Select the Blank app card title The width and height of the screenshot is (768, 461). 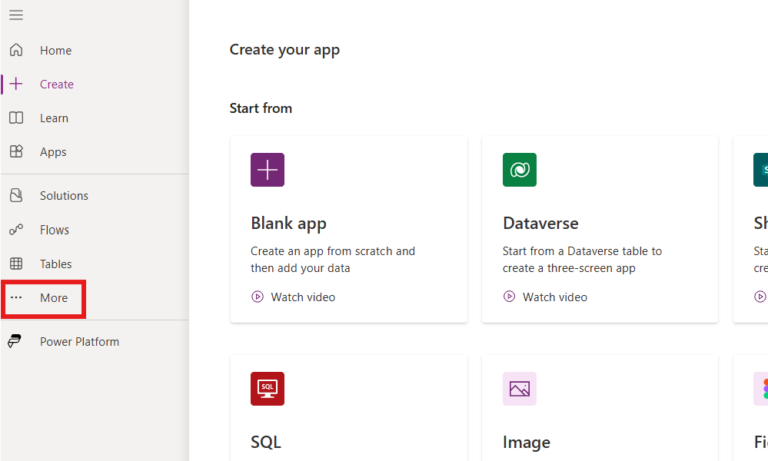pyautogui.click(x=288, y=223)
